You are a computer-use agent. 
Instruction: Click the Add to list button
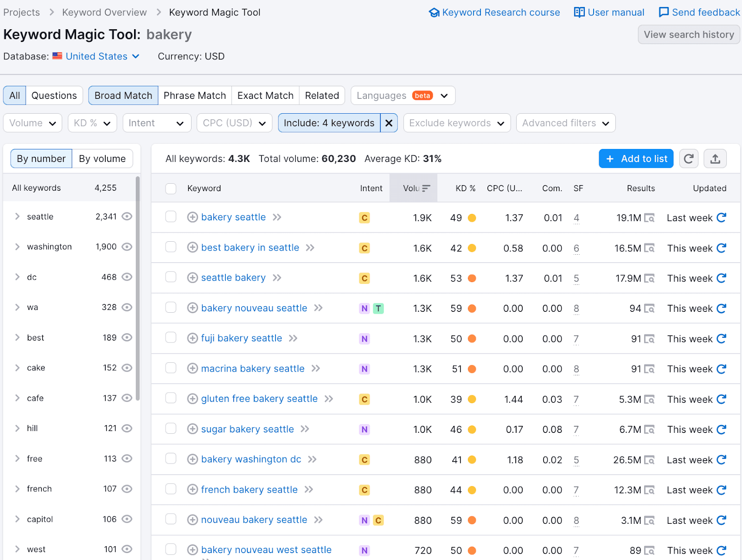tap(636, 159)
